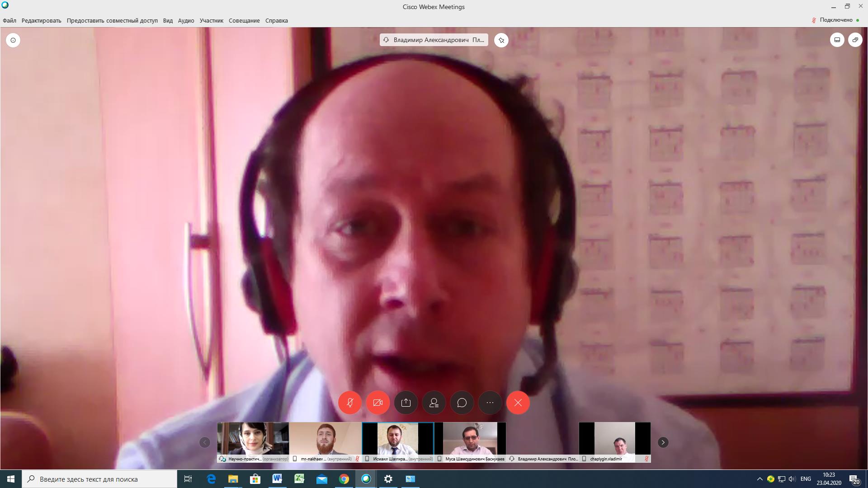Open Excel from taskbar
Viewport: 868px width, 488px height.
[x=299, y=479]
